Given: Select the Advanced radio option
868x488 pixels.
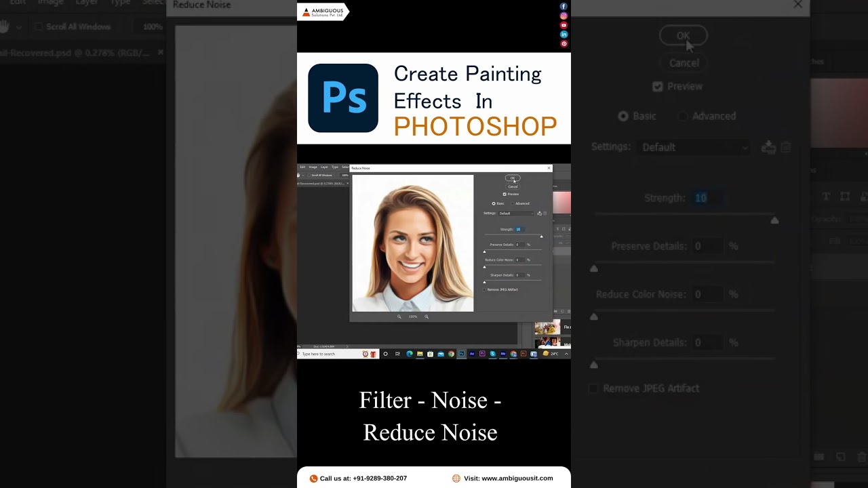Looking at the screenshot, I should tap(513, 203).
